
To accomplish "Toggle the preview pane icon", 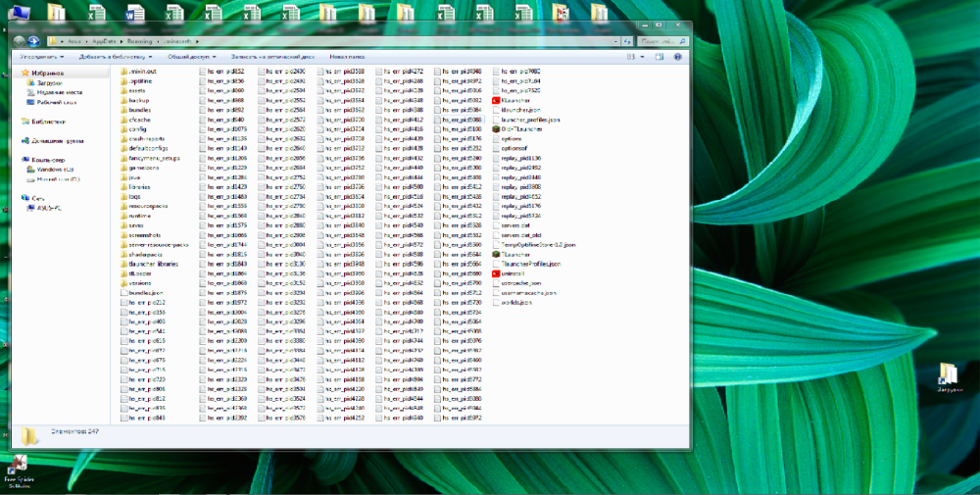I will tap(659, 57).
